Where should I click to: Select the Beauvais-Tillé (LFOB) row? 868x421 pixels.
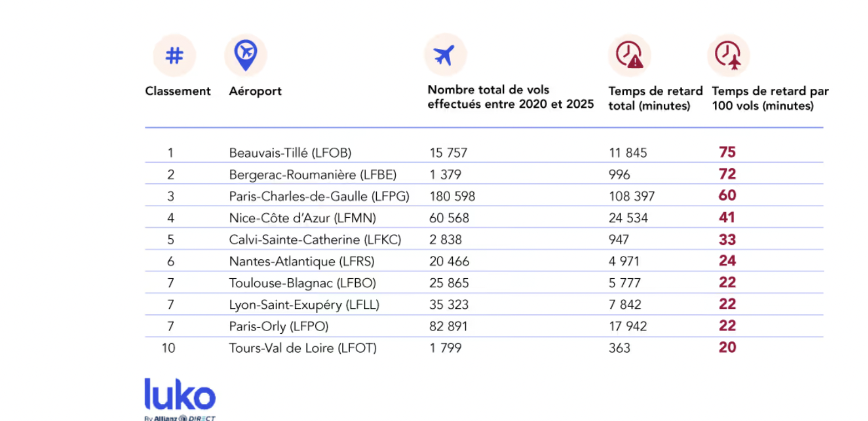[290, 152]
